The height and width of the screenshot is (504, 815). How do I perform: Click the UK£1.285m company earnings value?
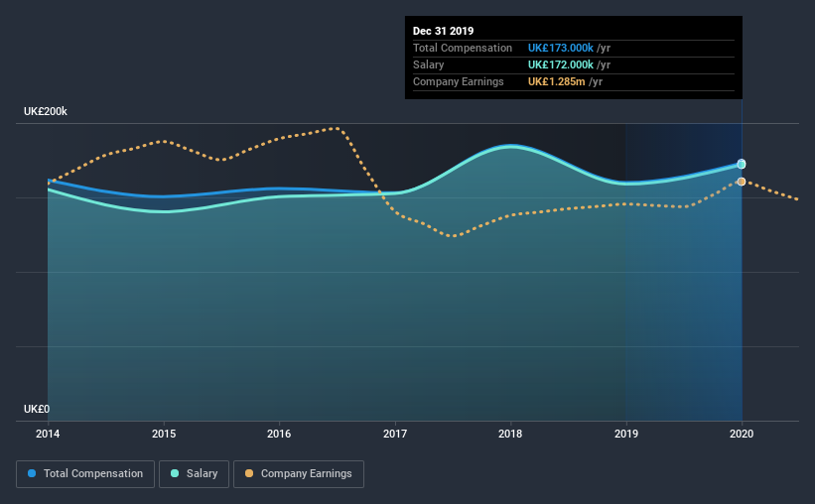[x=557, y=81]
